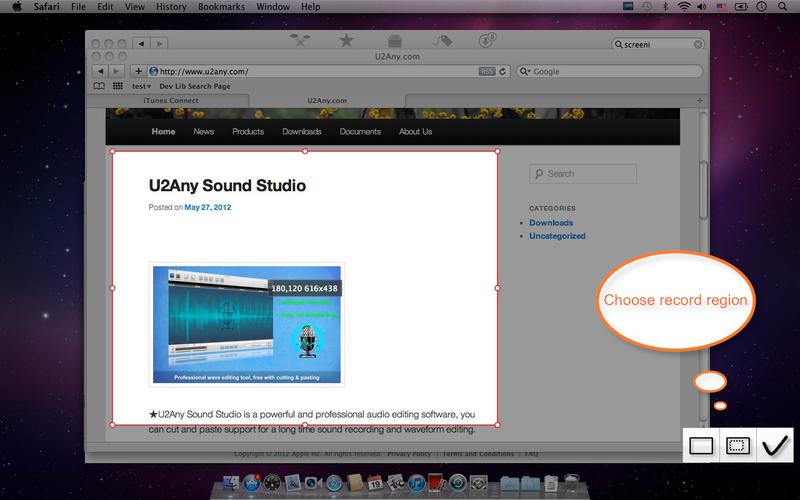The image size is (800, 500).
Task: Open Calendar from the Dock
Action: (375, 483)
